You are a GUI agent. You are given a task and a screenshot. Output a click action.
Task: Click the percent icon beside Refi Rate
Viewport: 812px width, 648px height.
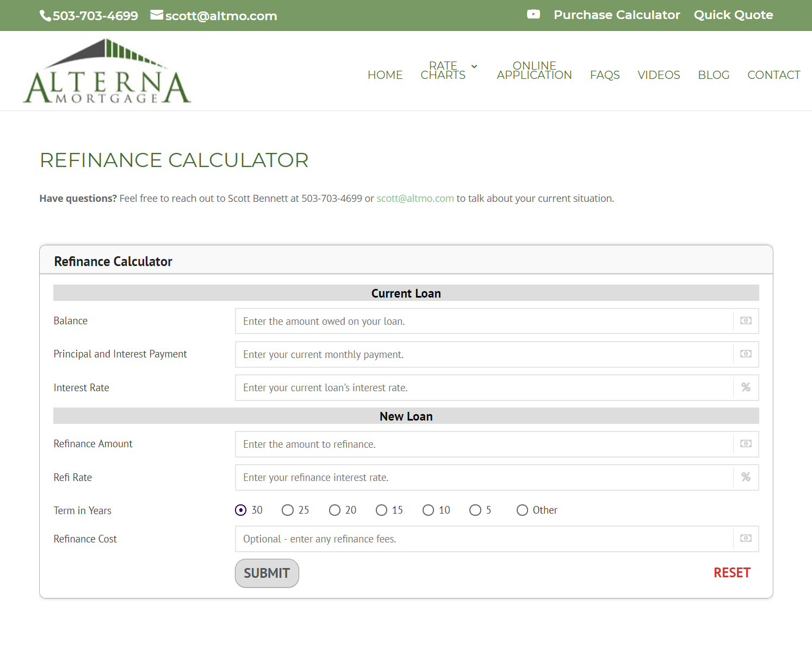tap(745, 477)
